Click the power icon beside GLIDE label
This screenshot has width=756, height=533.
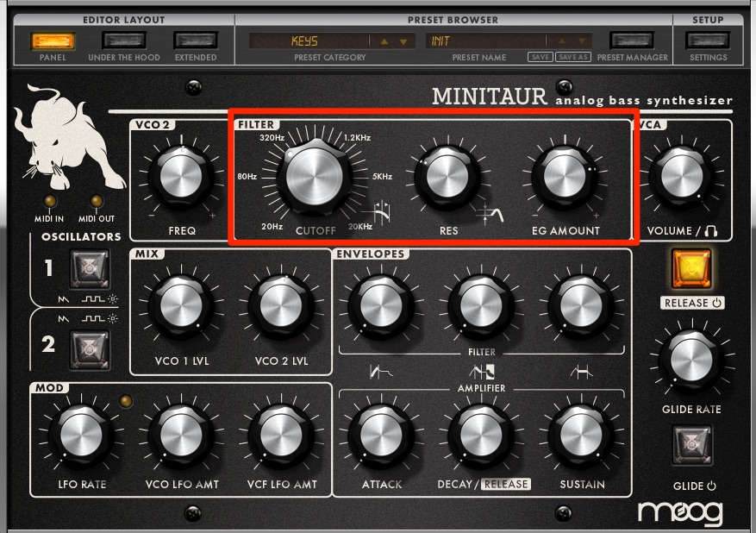(x=711, y=486)
